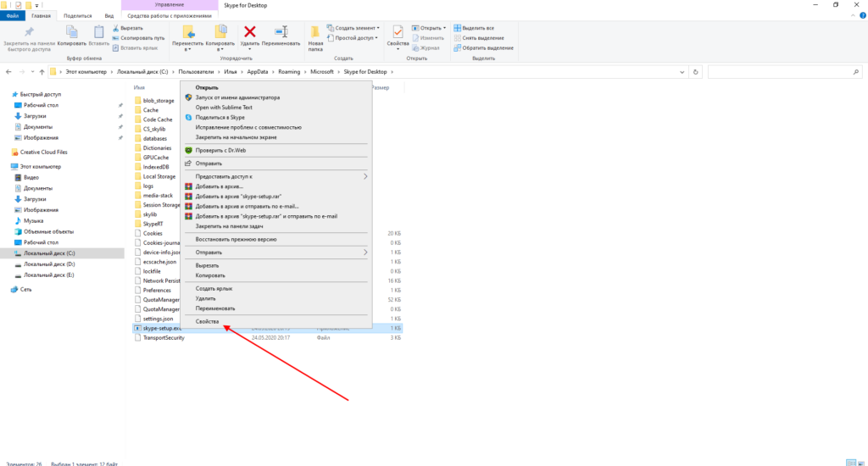
Task: Open Creative Cloud Files in sidebar
Action: 44,153
